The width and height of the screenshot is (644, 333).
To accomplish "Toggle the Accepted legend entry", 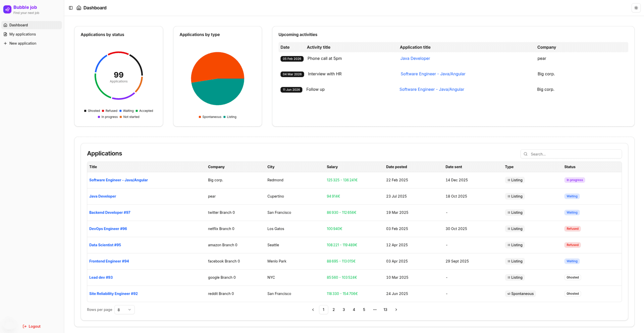I will click(x=144, y=111).
